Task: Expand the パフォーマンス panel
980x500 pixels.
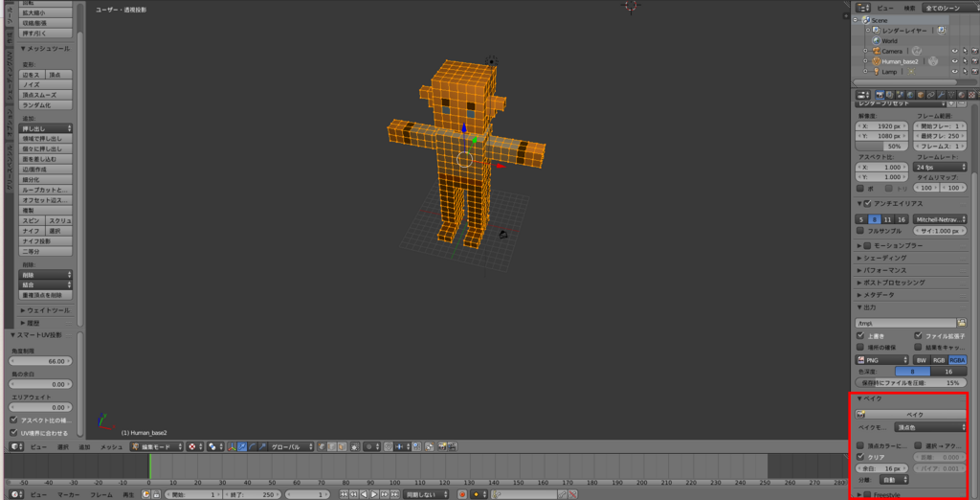Action: point(884,270)
